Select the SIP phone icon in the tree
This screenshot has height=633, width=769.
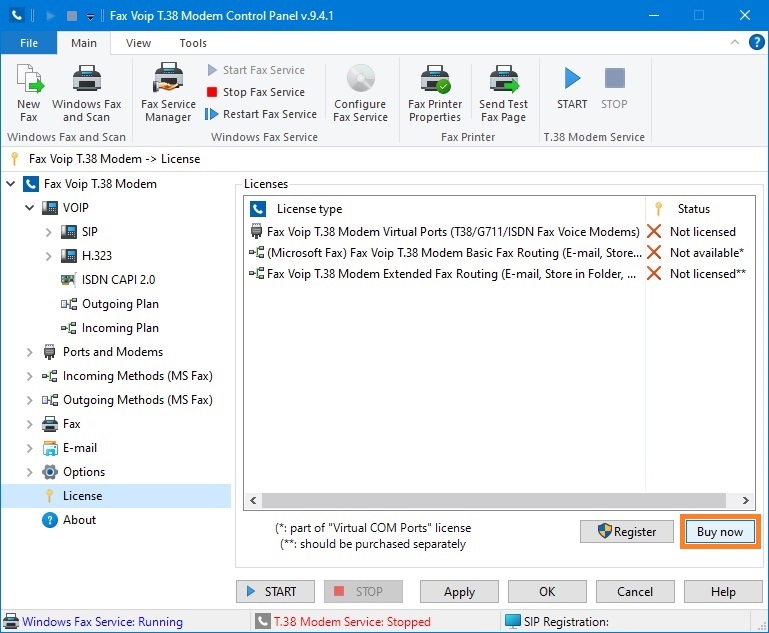(69, 231)
